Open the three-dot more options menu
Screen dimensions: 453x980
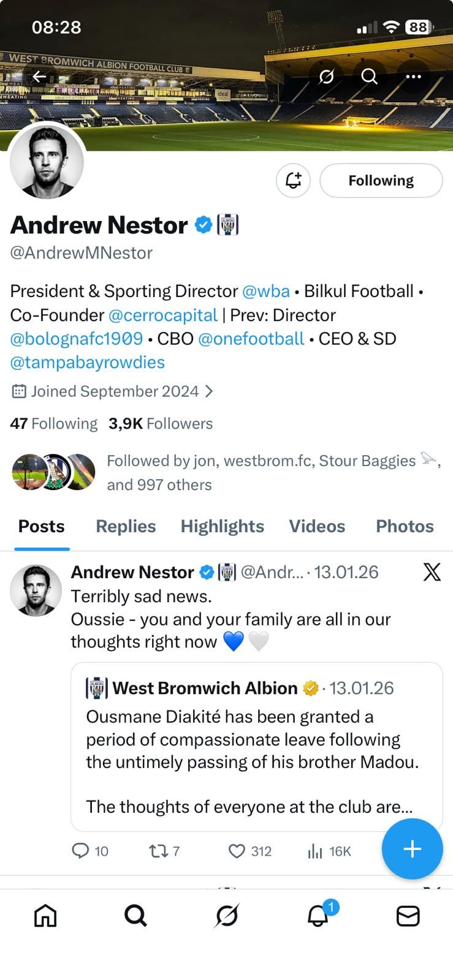click(414, 77)
